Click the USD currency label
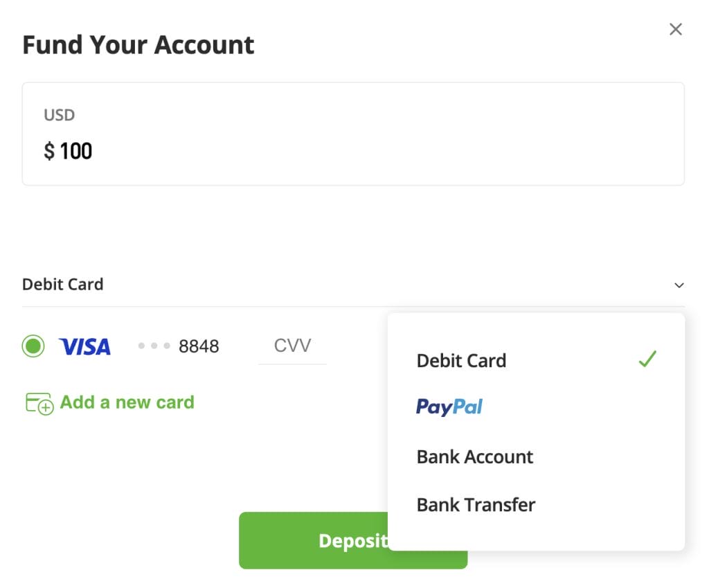709x588 pixels. [59, 115]
